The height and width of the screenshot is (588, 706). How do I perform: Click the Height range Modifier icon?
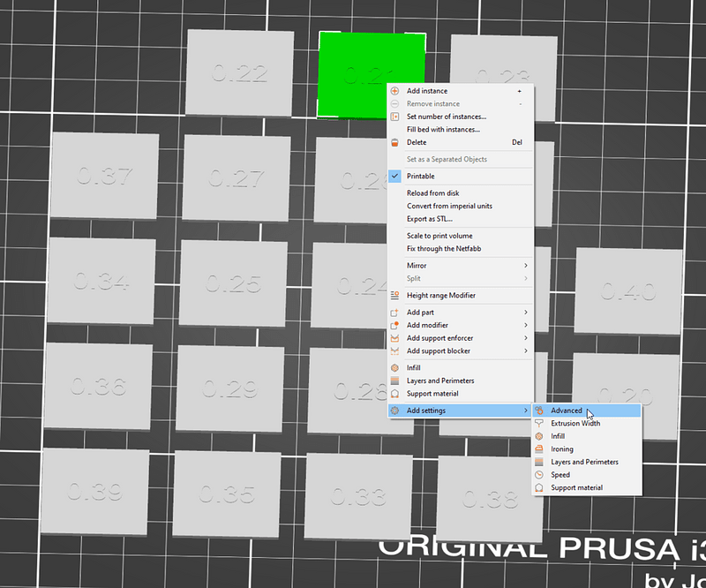point(394,296)
